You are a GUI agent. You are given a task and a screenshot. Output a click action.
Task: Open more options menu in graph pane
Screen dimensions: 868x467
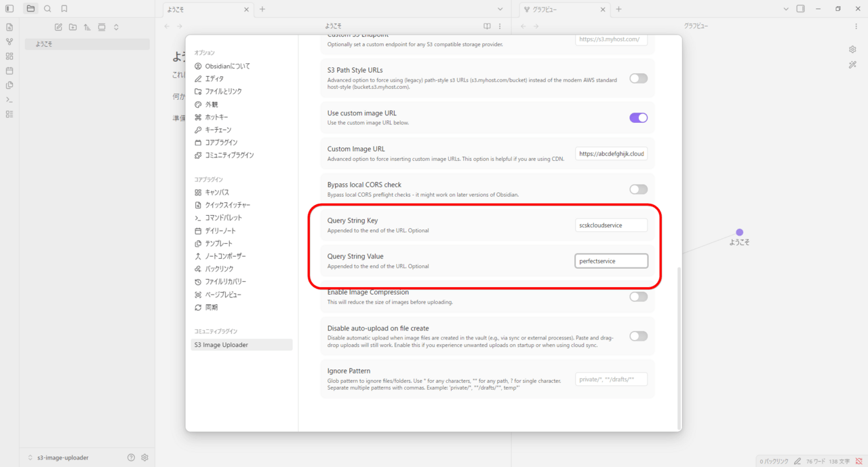[x=856, y=26]
